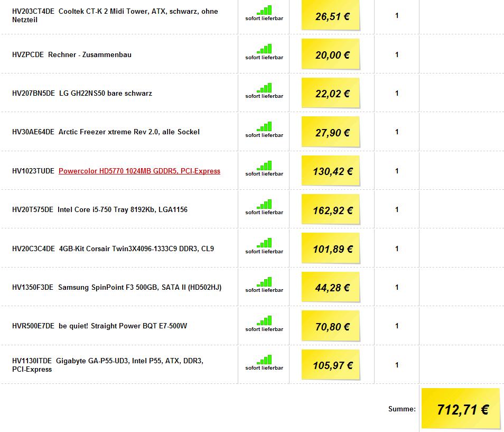This screenshot has width=504, height=432.
Task: Click availability bars icon for Samsung SpinPoint F3 row
Action: 264,282
